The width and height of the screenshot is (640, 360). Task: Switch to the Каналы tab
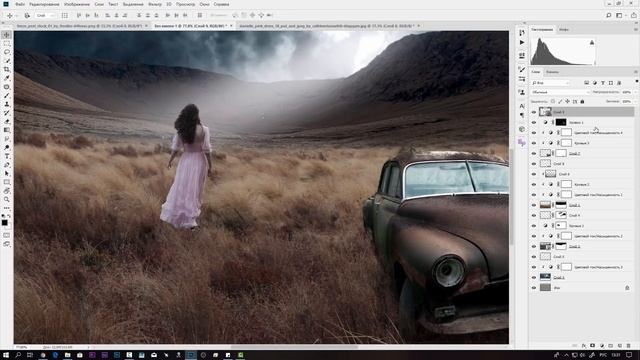552,72
